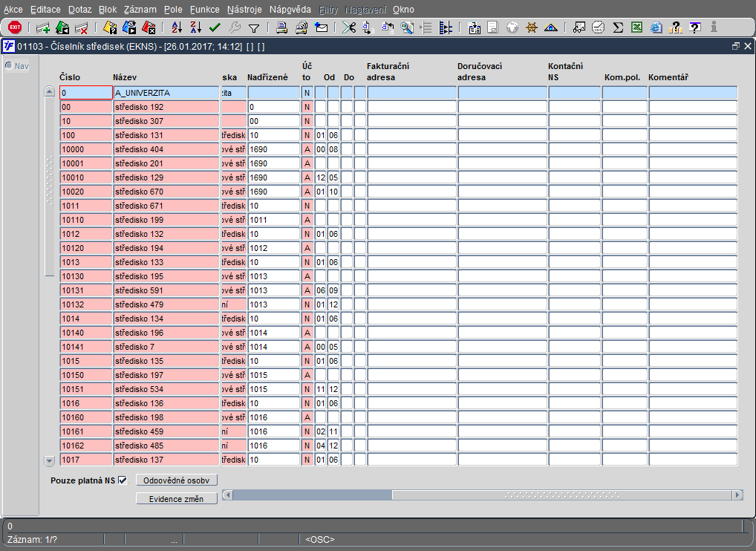756x551 pixels.
Task: Click the eye in triangle icon
Action: 550,28
